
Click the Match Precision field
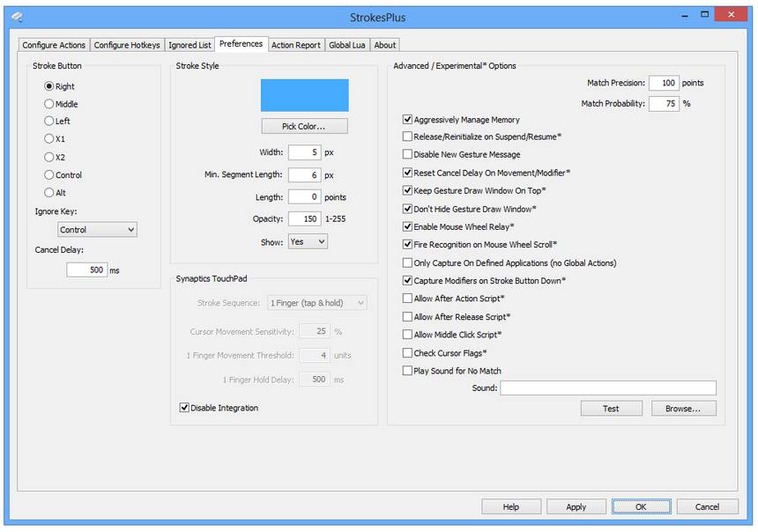tap(664, 83)
